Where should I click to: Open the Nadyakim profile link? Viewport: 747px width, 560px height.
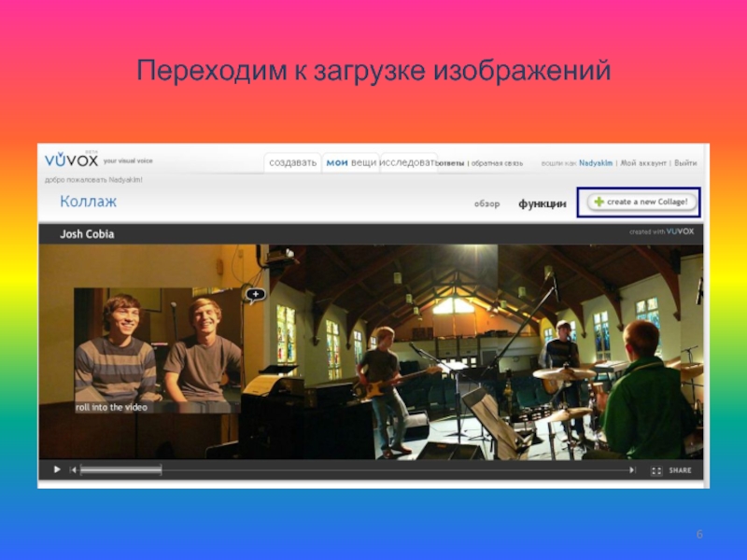point(596,162)
